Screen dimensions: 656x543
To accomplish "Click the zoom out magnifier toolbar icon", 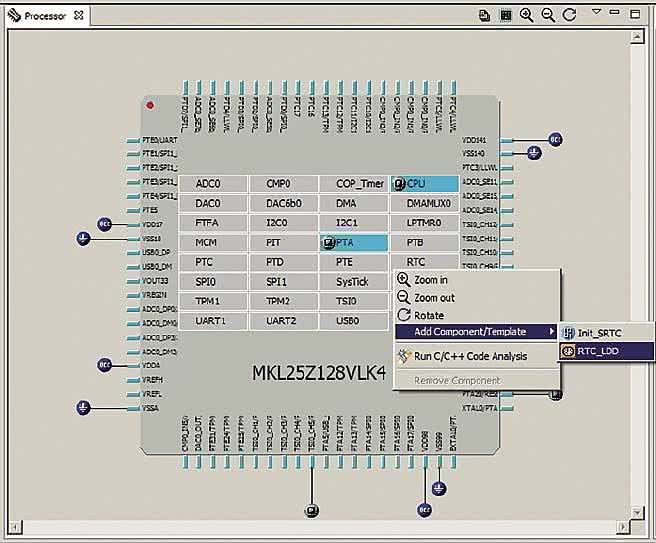I will tap(548, 15).
